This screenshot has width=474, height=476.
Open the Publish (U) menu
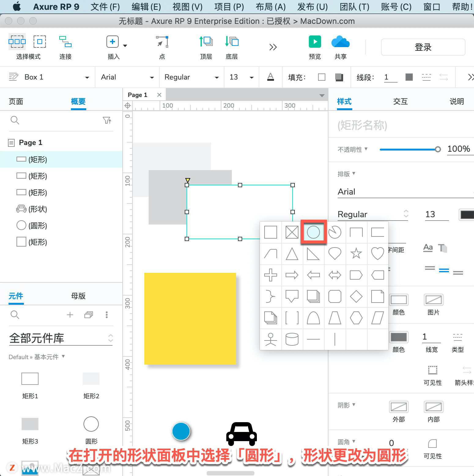pyautogui.click(x=312, y=7)
